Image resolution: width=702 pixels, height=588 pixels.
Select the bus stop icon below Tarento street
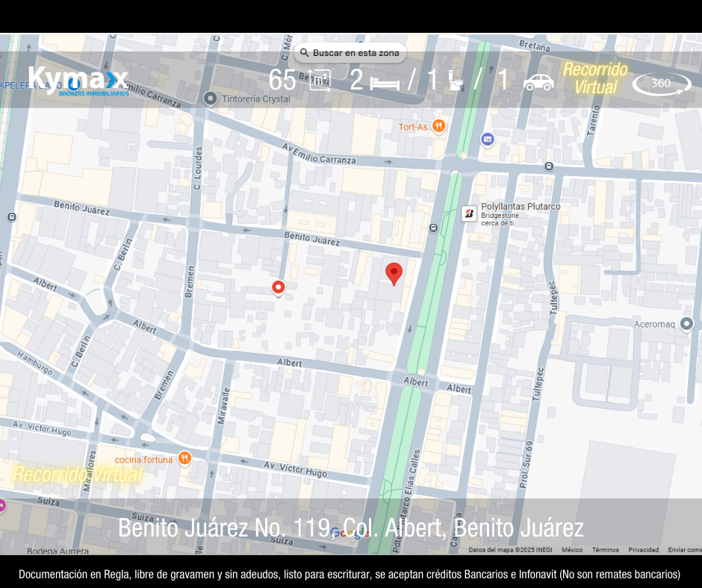(x=549, y=166)
